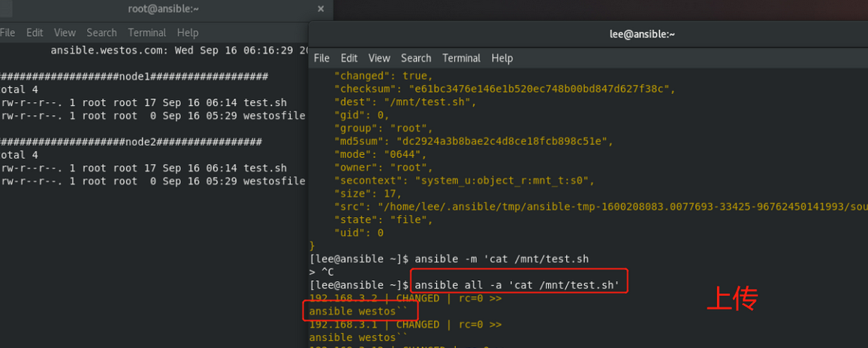Click the node2 separator heading
Image resolution: width=868 pixels, height=348 pixels.
[131, 142]
